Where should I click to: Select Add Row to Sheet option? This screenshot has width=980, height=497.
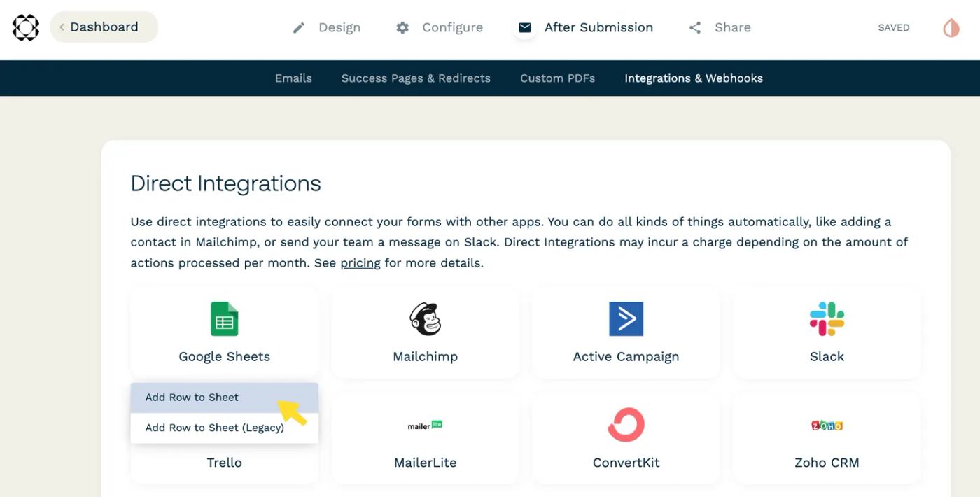[x=192, y=398]
